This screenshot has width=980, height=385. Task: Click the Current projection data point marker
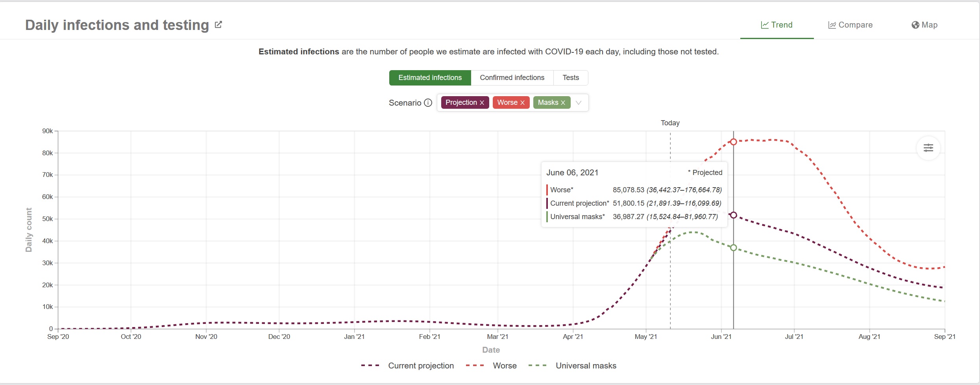734,215
